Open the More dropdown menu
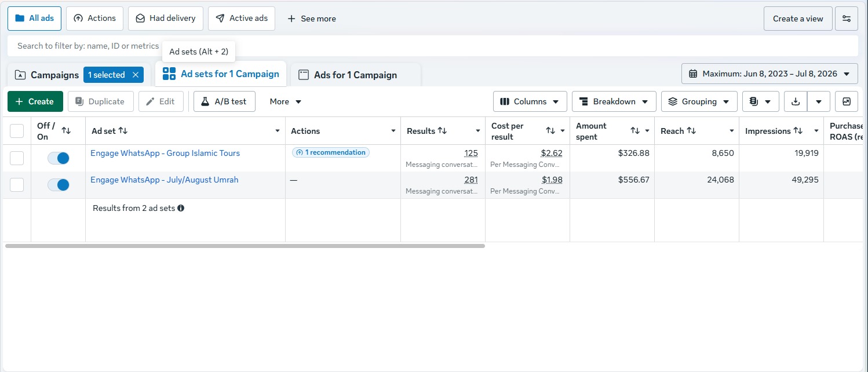The width and height of the screenshot is (868, 372). click(286, 101)
